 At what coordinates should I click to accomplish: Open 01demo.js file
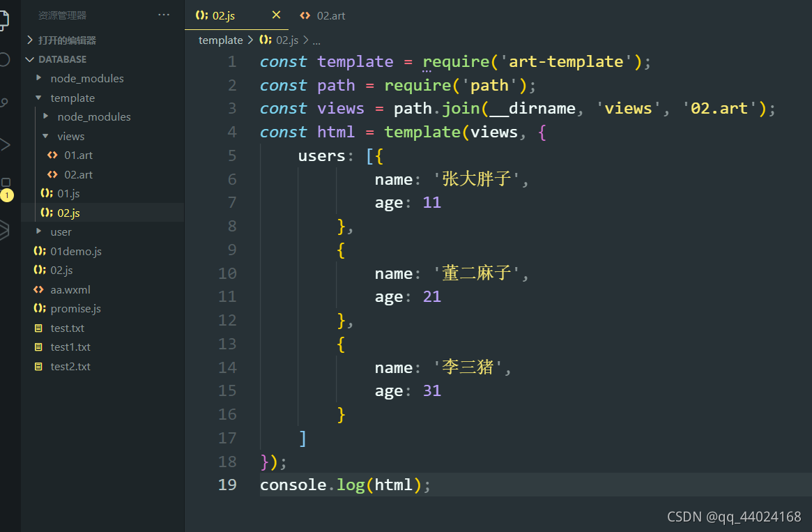tap(75, 252)
